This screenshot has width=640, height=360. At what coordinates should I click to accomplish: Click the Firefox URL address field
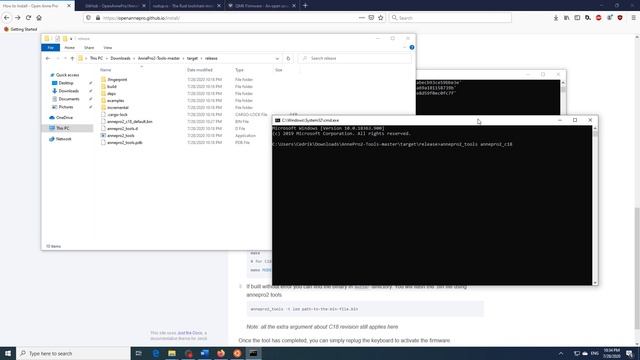pyautogui.click(x=229, y=18)
